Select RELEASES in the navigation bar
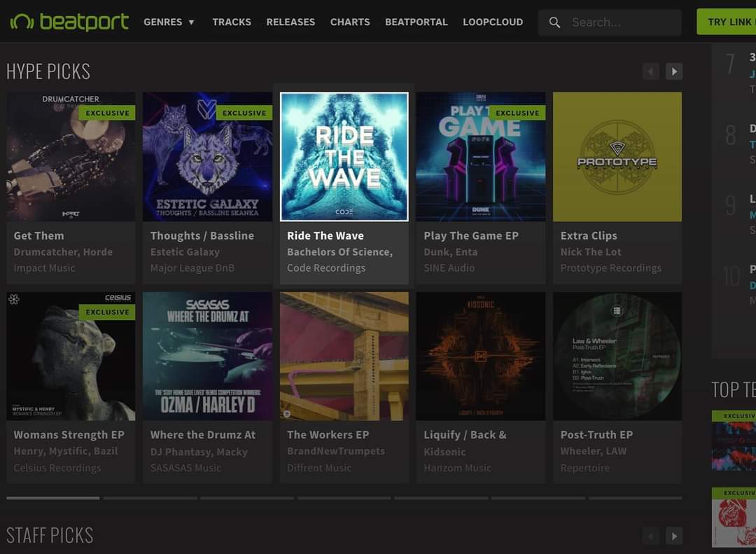 290,22
